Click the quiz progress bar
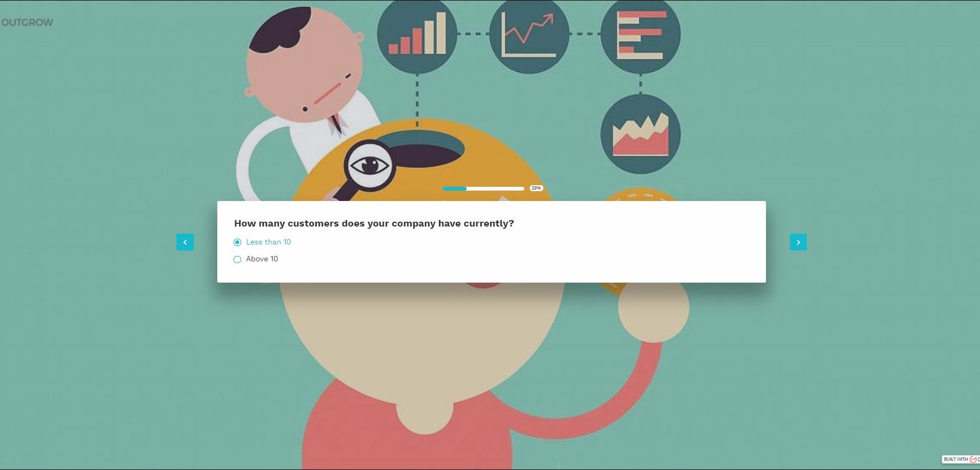Image resolution: width=980 pixels, height=470 pixels. pos(483,188)
